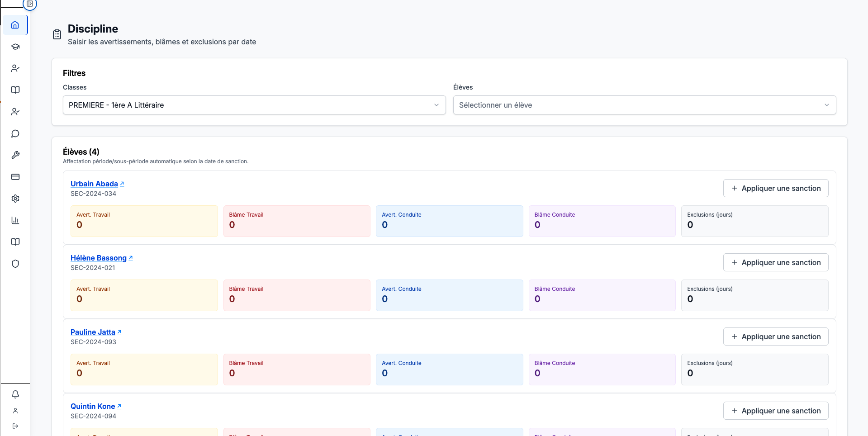Image resolution: width=868 pixels, height=436 pixels.
Task: Open the chat bubble sidebar icon
Action: 15,133
